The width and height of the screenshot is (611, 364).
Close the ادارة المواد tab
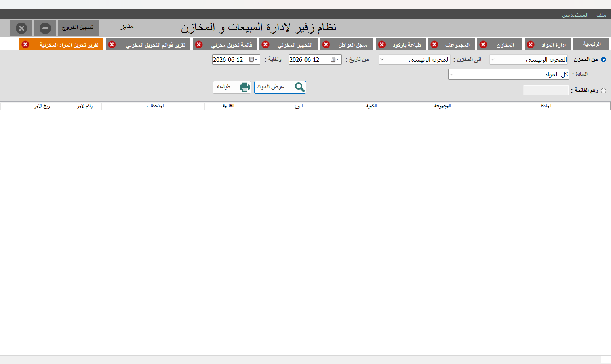click(531, 44)
